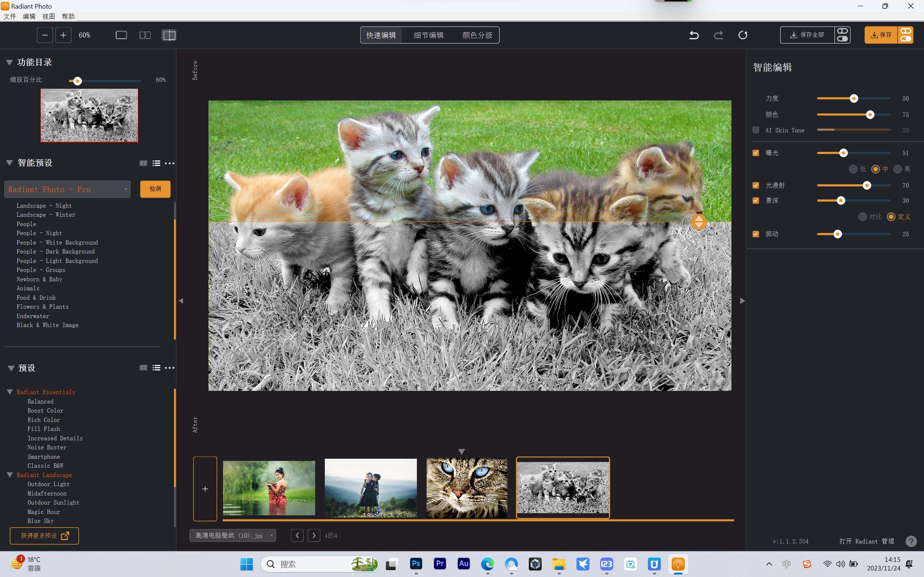
Task: Click the undo arrow icon
Action: click(x=694, y=35)
